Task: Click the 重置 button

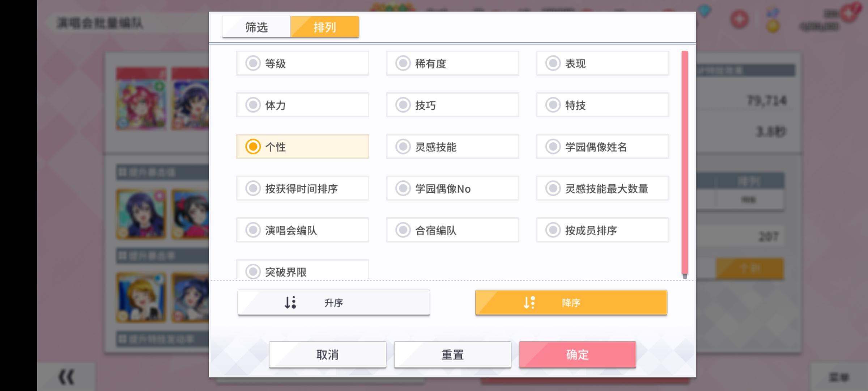Action: point(452,354)
